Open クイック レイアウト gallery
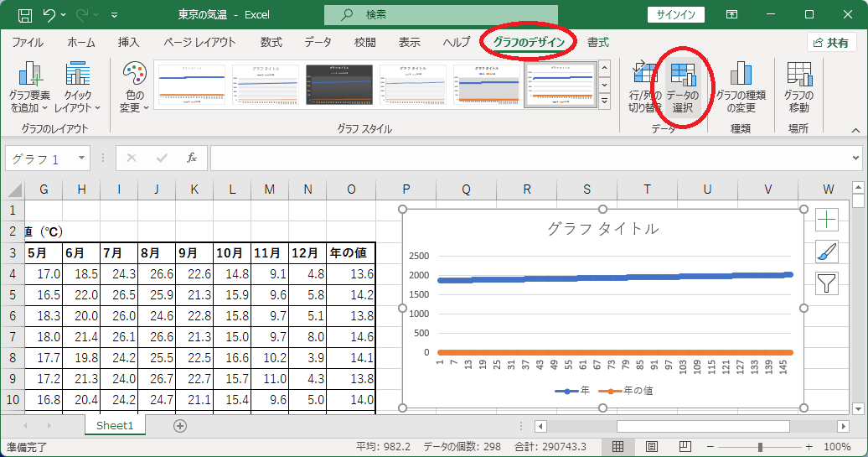The width and height of the screenshot is (868, 457). (77, 87)
